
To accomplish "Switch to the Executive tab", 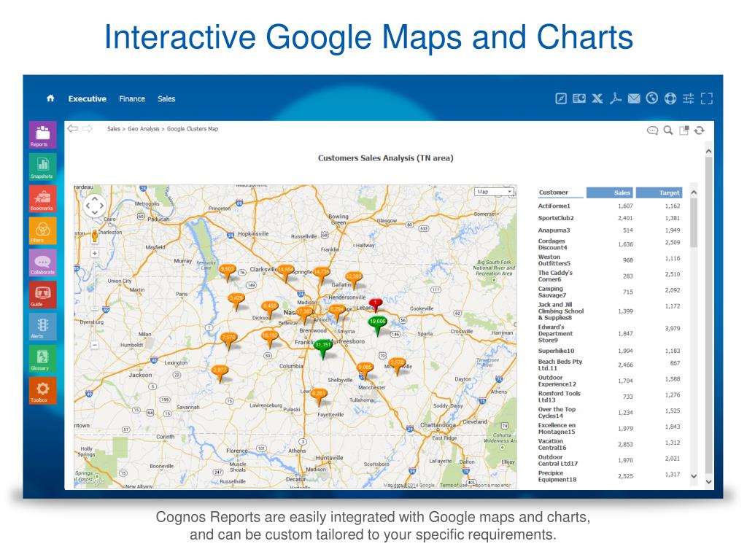I will (88, 98).
